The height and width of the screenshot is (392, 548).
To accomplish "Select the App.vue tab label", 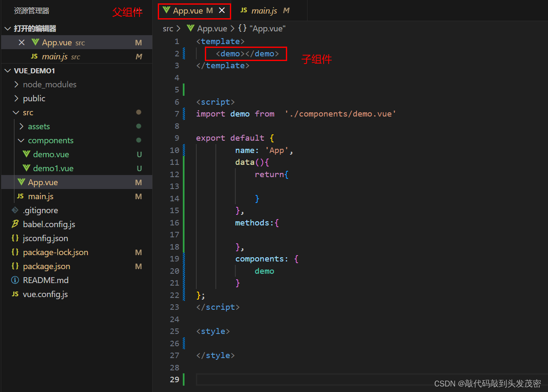I will tap(188, 11).
